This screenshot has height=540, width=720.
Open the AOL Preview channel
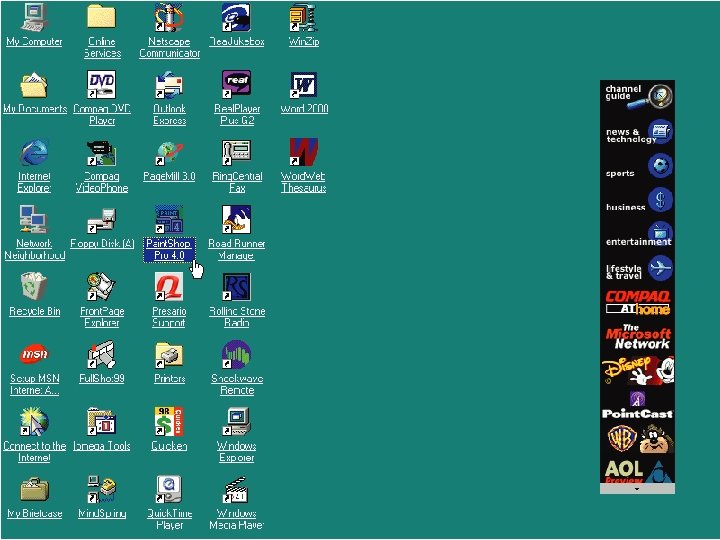[x=637, y=470]
